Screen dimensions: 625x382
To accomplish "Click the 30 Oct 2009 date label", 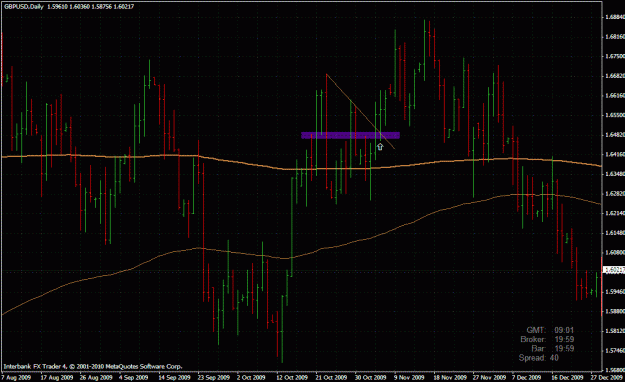I will (370, 377).
